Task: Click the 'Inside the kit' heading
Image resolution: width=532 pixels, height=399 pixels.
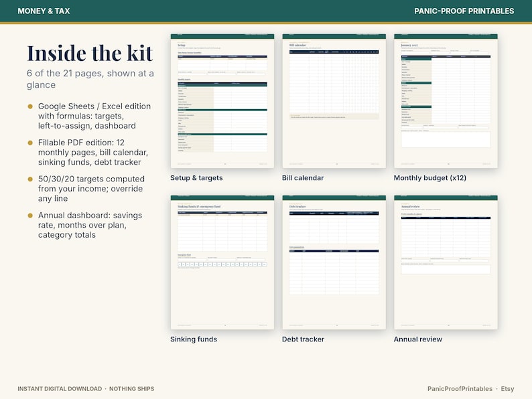Action: point(90,54)
